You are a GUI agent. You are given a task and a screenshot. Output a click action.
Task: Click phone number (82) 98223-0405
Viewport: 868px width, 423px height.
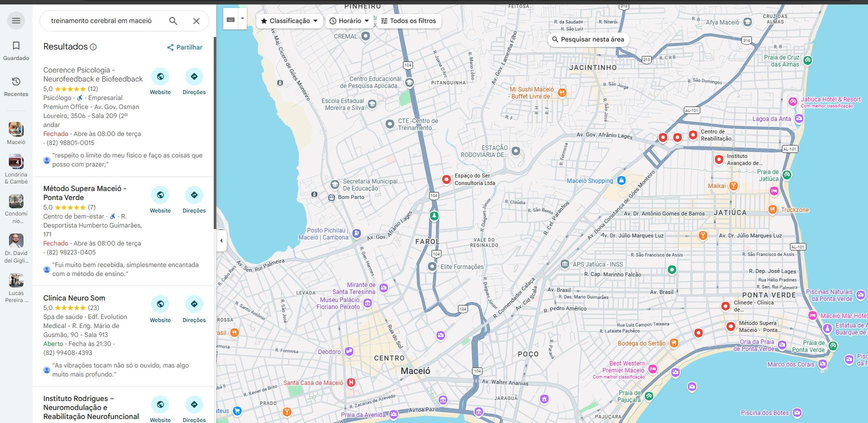(71, 252)
